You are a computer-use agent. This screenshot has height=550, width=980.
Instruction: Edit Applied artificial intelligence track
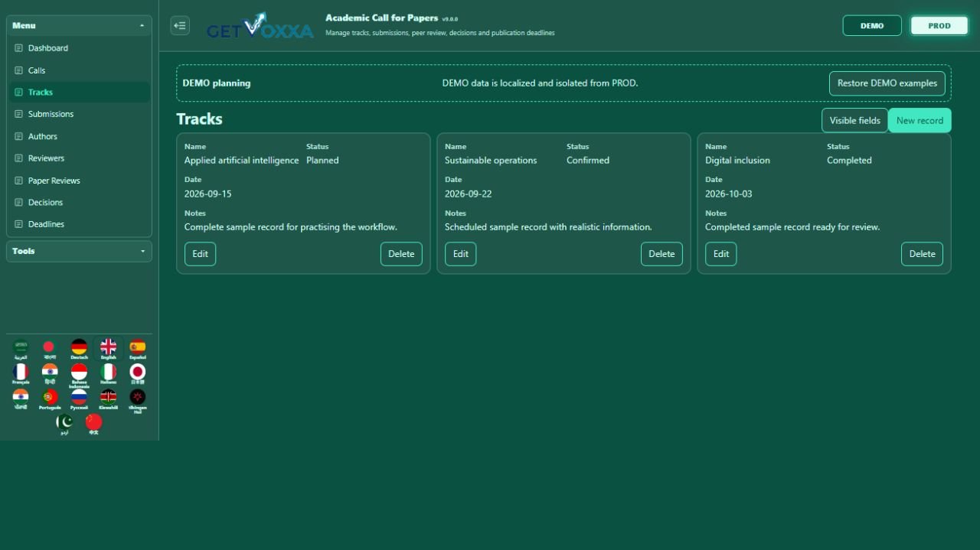[x=200, y=254]
